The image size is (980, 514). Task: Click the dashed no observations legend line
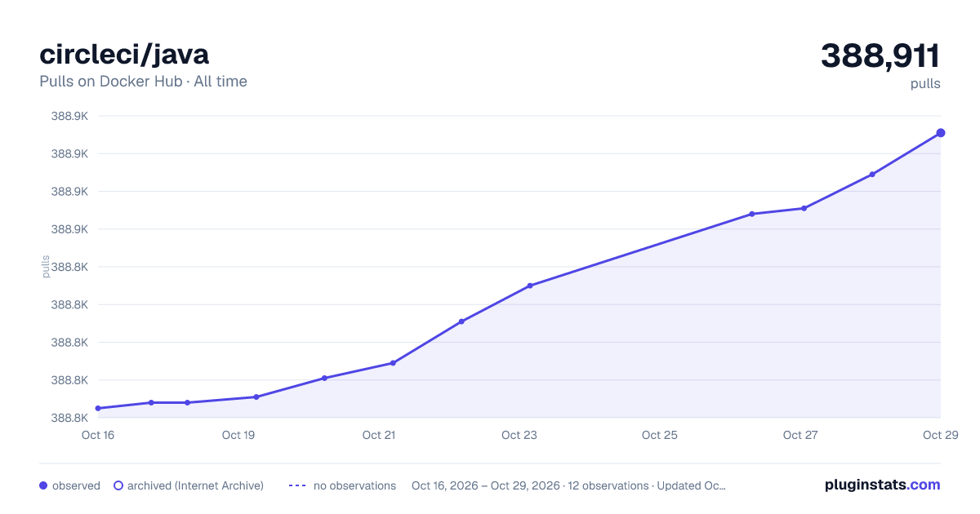tap(297, 485)
